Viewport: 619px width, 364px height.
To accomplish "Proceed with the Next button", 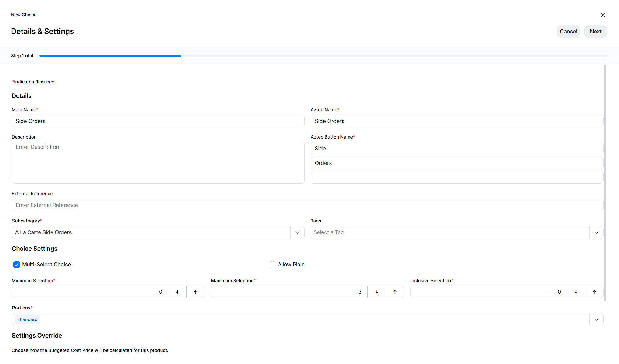I will coord(596,32).
